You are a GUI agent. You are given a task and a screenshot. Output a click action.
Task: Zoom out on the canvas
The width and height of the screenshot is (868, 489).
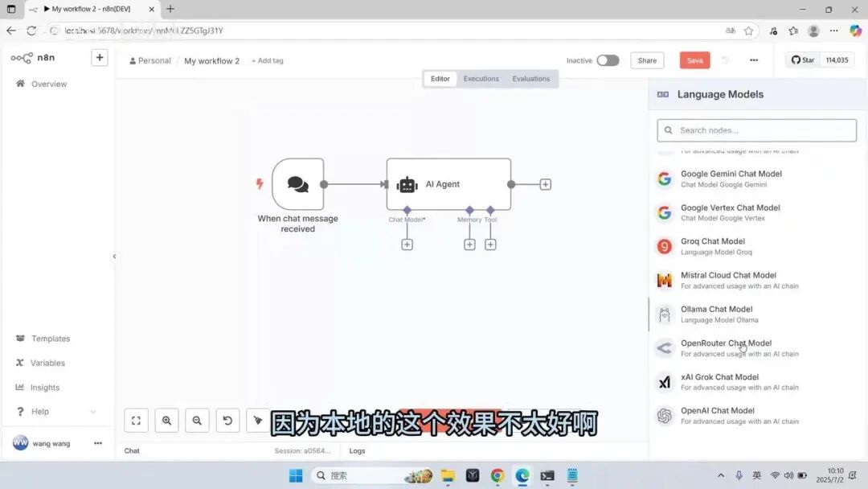click(197, 421)
